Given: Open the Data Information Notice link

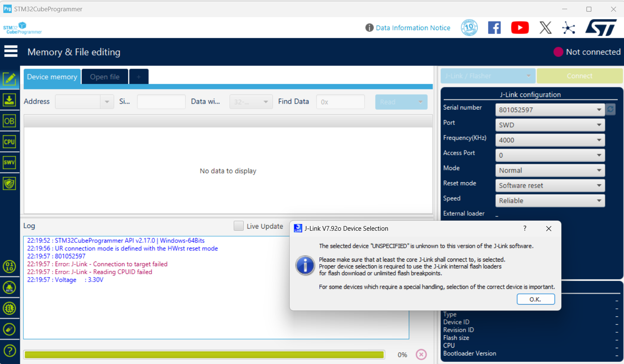Looking at the screenshot, I should (413, 28).
